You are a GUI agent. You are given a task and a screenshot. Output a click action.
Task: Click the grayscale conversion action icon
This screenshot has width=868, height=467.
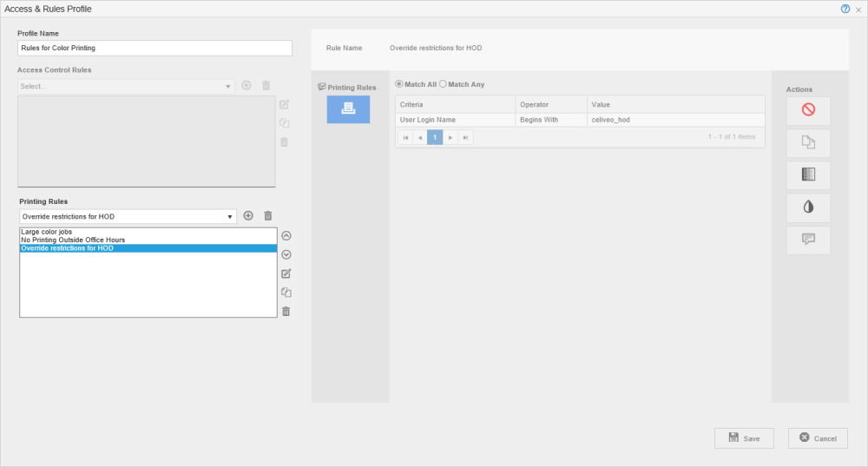(x=808, y=174)
